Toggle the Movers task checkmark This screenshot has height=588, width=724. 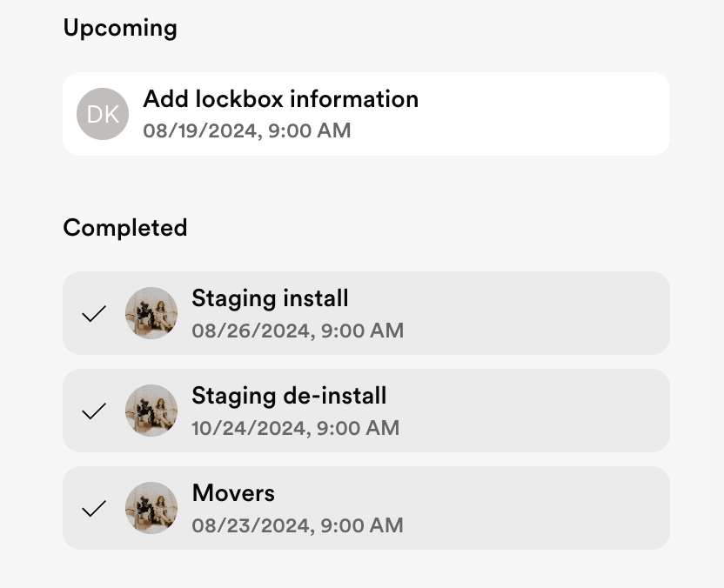(94, 508)
